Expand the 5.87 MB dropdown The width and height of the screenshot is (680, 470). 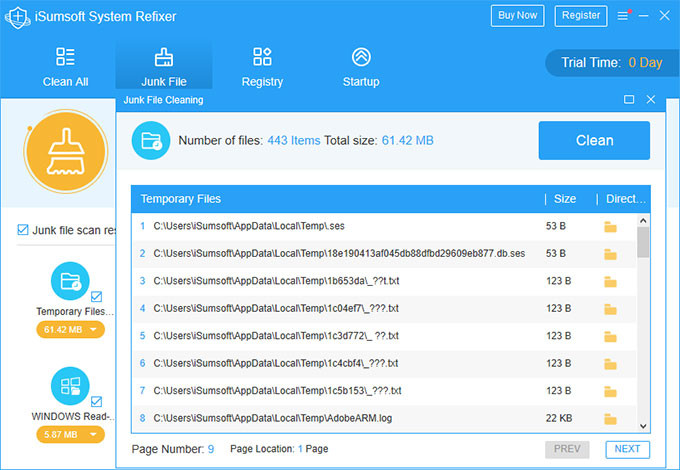(x=70, y=434)
